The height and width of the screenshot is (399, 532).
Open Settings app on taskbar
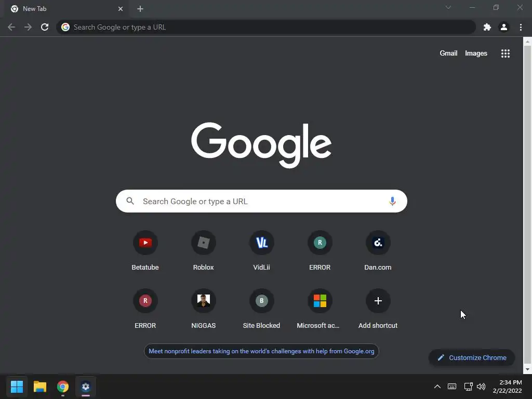coord(86,387)
